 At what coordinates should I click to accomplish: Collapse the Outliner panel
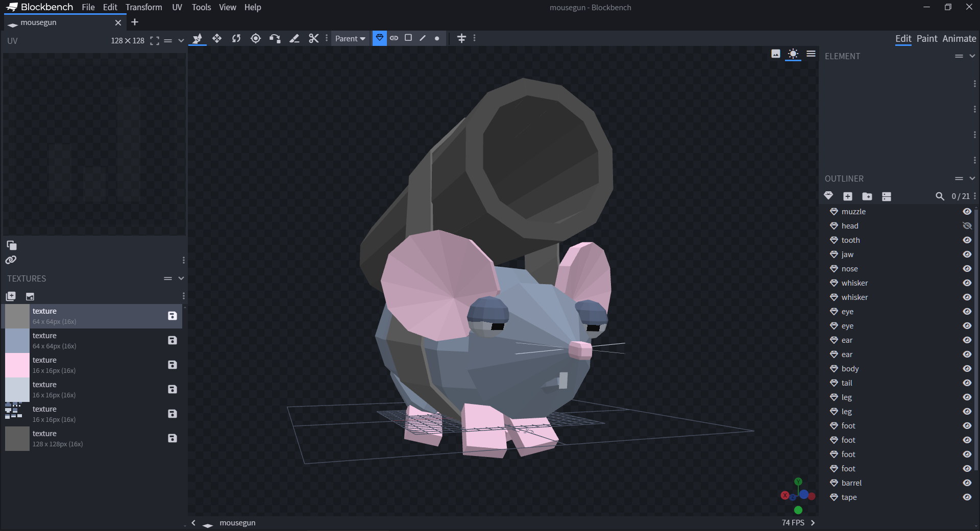coord(972,179)
